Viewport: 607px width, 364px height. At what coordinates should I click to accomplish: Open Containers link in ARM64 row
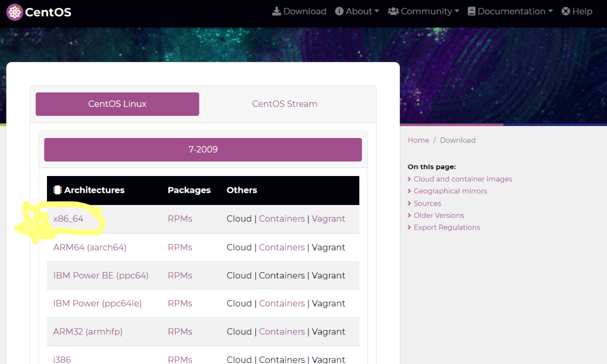point(282,247)
